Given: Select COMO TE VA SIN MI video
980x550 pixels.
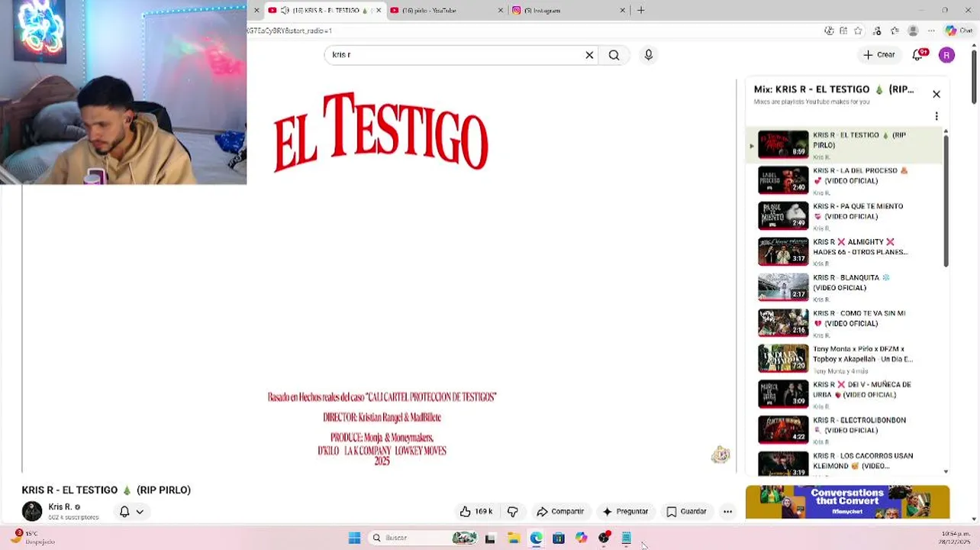Looking at the screenshot, I should tap(846, 323).
